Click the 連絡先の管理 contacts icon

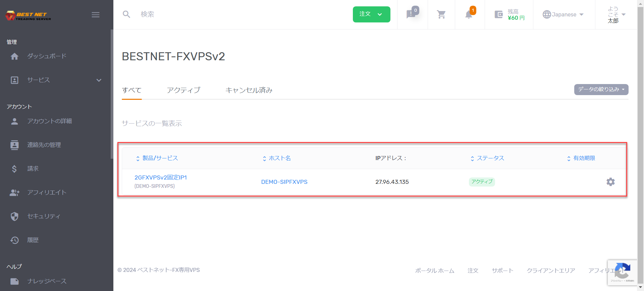(x=14, y=145)
